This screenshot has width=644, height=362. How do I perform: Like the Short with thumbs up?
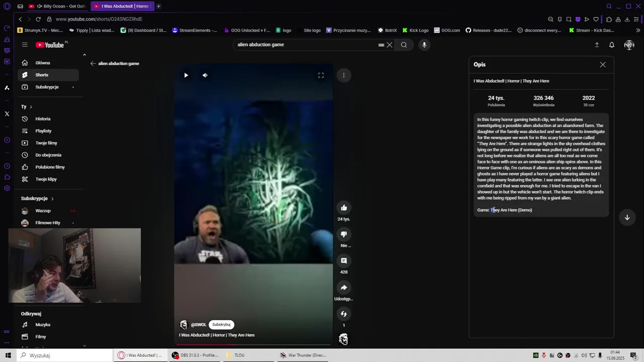click(344, 208)
